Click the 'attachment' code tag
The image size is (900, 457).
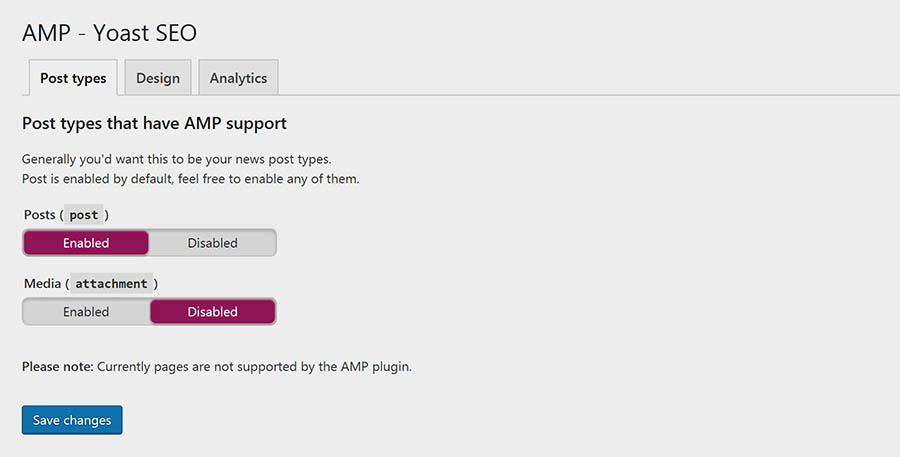click(x=111, y=284)
